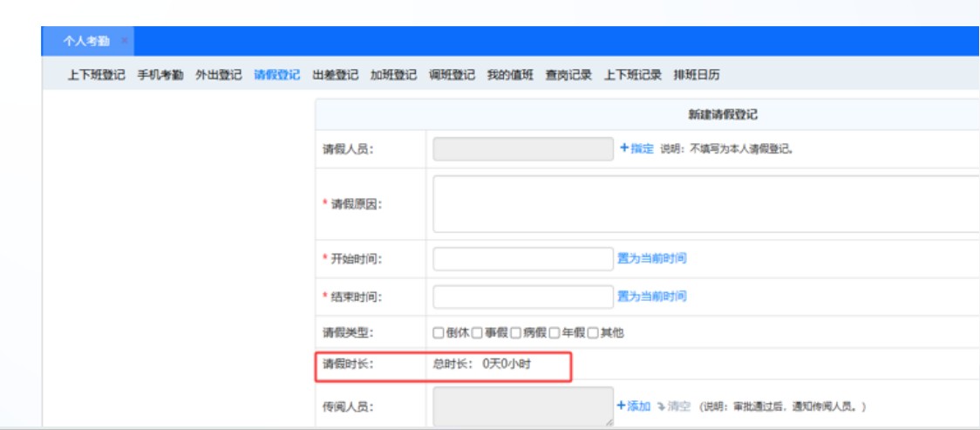Close the 个人考勤 tab
This screenshot has width=980, height=430.
click(125, 41)
